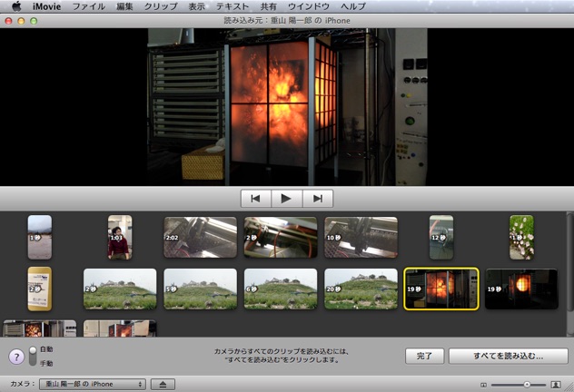Click the small thumbnail size icon
Viewport: 574px width, 392px height.
pyautogui.click(x=484, y=385)
